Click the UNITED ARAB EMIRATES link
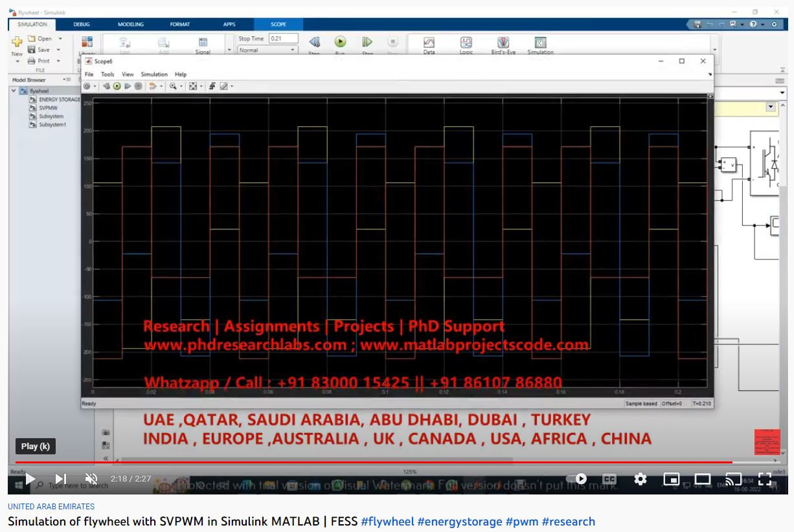This screenshot has height=532, width=794. click(51, 506)
